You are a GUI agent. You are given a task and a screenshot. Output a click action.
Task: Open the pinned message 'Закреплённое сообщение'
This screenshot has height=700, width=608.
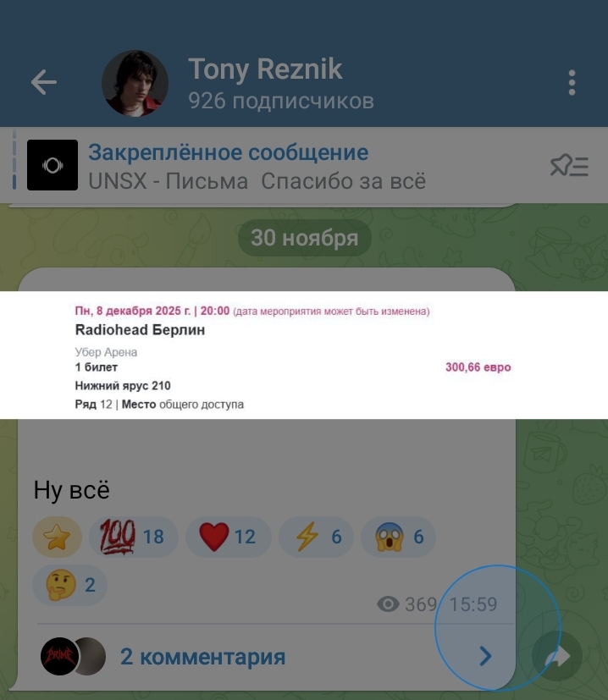click(x=229, y=152)
